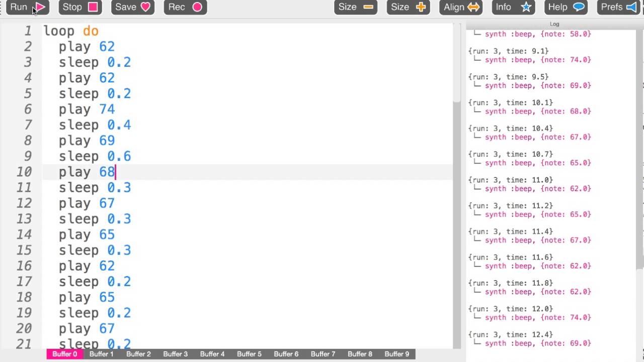Click log entry '{run: 3, time: 9.1}'
This screenshot has height=362, width=644.
point(508,51)
